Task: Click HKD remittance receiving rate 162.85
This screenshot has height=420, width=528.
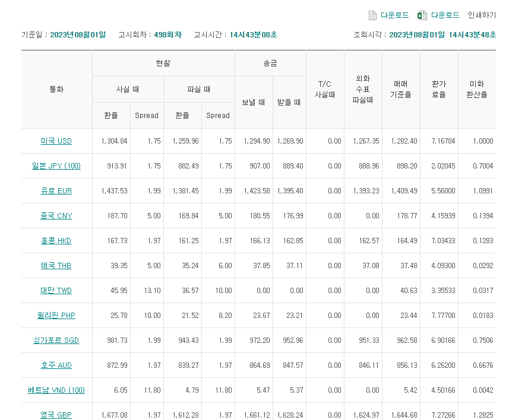Action: [x=293, y=240]
